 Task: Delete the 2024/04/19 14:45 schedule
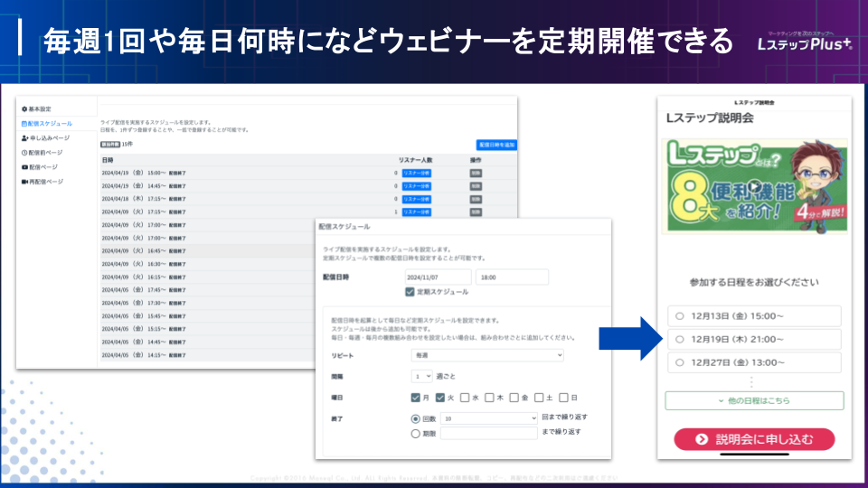click(476, 186)
